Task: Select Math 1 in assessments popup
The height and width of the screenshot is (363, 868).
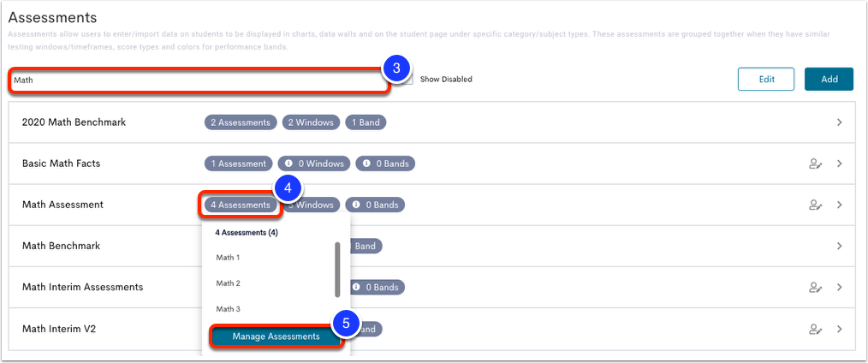Action: pos(228,258)
